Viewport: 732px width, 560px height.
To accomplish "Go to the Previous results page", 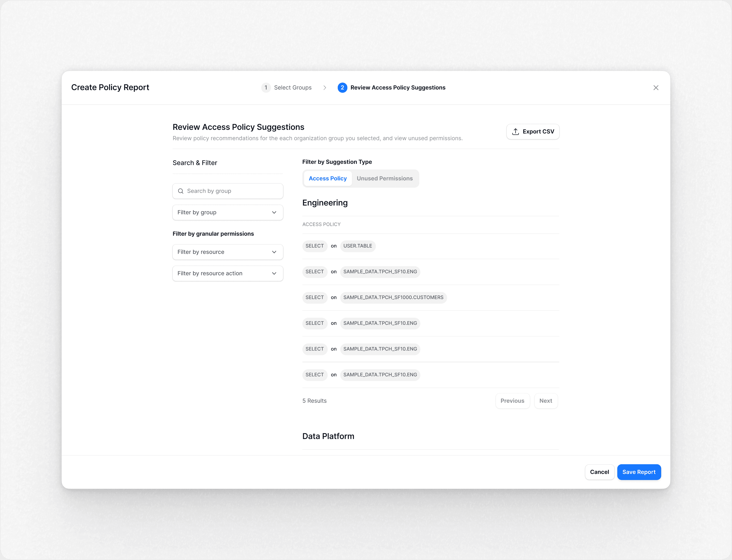I will 512,401.
